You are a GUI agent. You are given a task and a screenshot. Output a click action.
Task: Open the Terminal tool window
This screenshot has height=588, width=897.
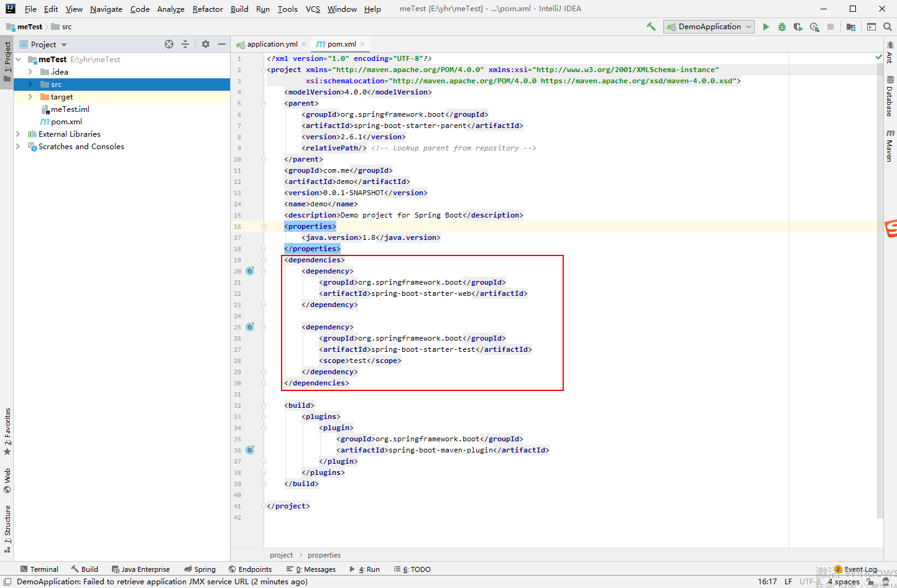pyautogui.click(x=39, y=569)
